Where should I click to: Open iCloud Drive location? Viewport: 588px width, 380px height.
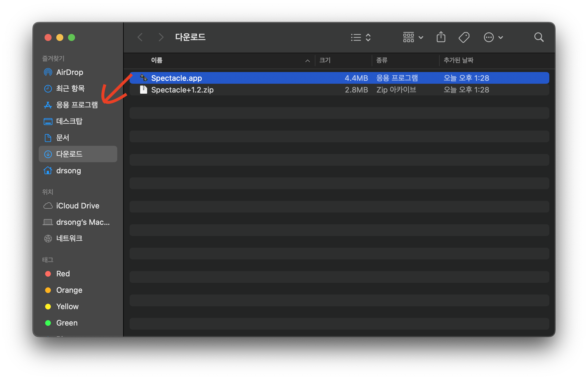(77, 206)
